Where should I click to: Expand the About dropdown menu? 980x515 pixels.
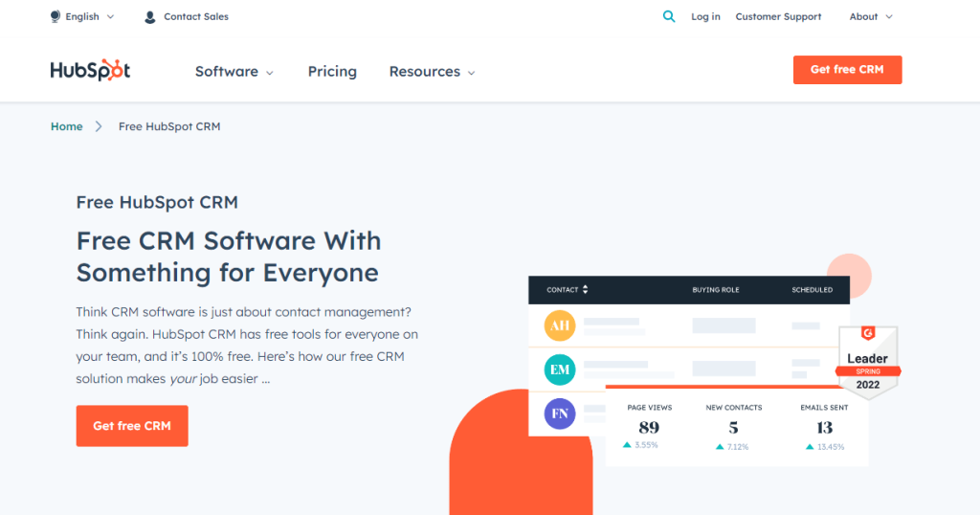(871, 17)
